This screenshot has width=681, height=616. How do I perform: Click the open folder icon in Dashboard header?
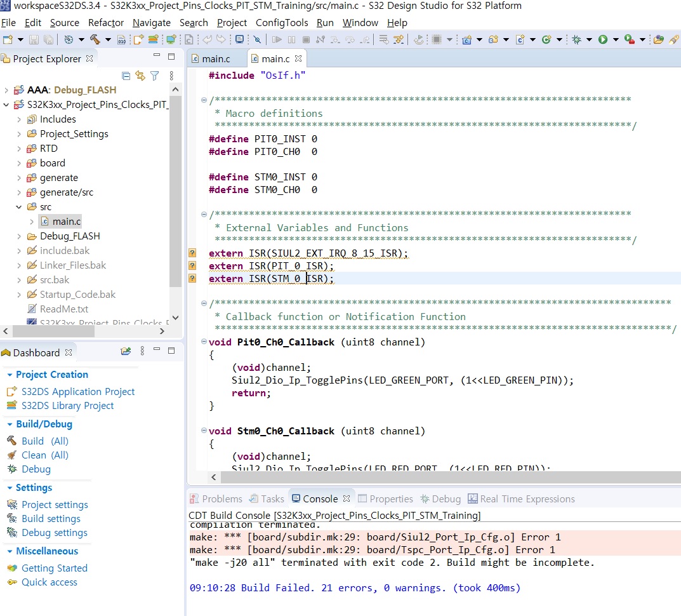126,351
